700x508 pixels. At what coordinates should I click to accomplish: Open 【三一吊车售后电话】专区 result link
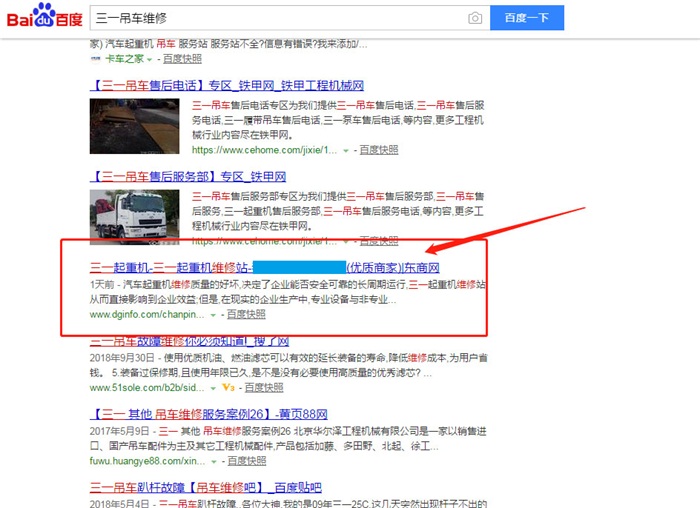pyautogui.click(x=227, y=85)
